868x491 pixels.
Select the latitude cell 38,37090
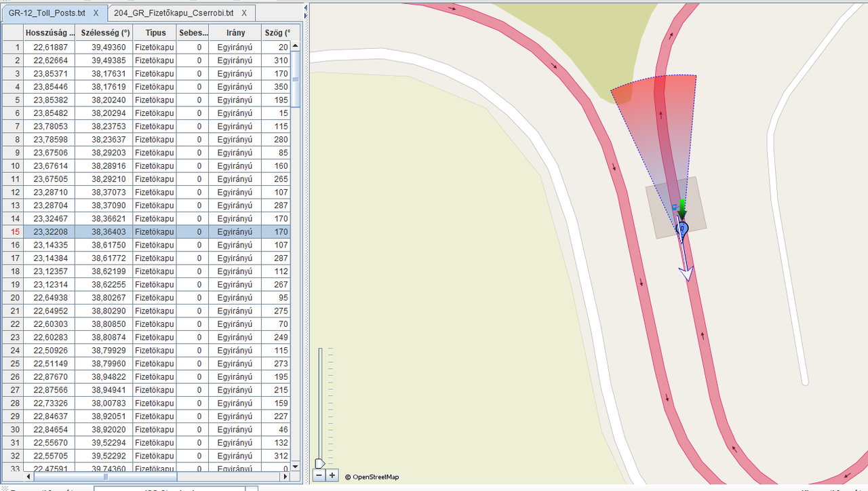[103, 205]
